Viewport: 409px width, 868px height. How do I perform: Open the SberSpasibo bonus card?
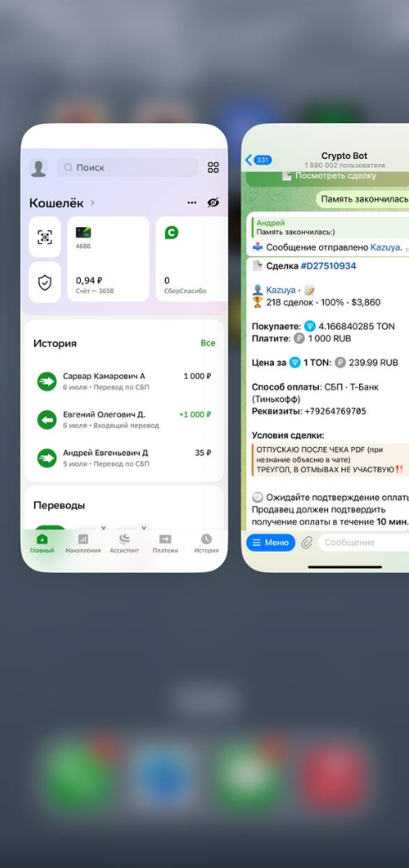click(x=192, y=259)
